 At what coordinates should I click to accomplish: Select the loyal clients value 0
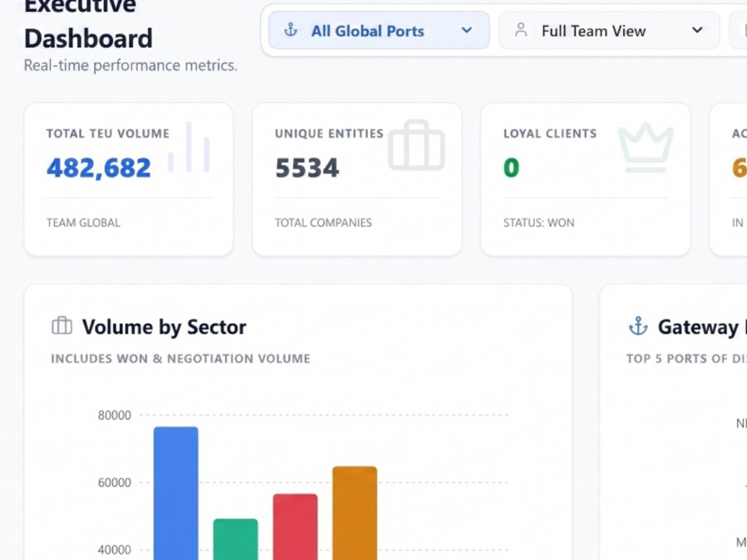click(x=511, y=167)
